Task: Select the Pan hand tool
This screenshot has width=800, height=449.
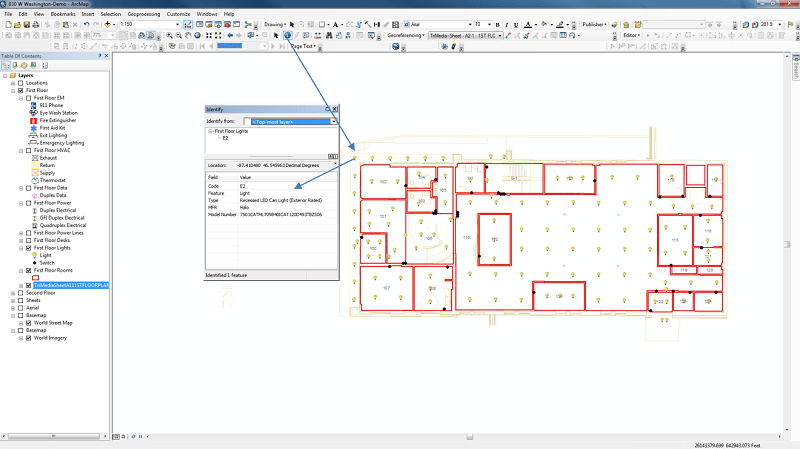Action: 188,35
